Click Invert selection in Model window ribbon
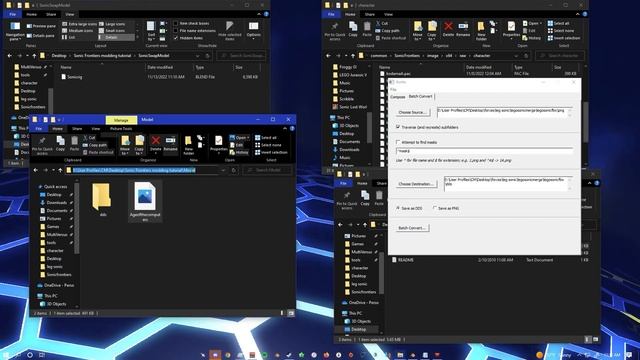 click(271, 152)
